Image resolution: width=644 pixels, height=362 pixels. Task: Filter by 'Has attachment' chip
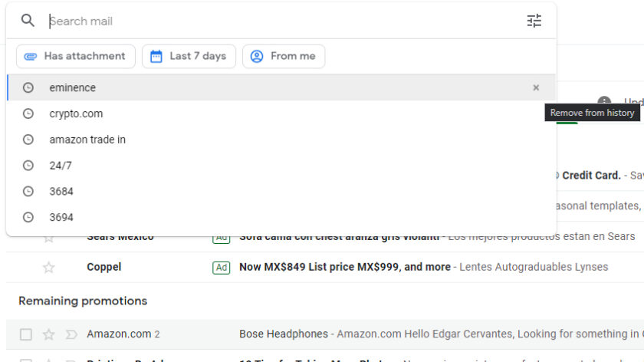pyautogui.click(x=75, y=56)
